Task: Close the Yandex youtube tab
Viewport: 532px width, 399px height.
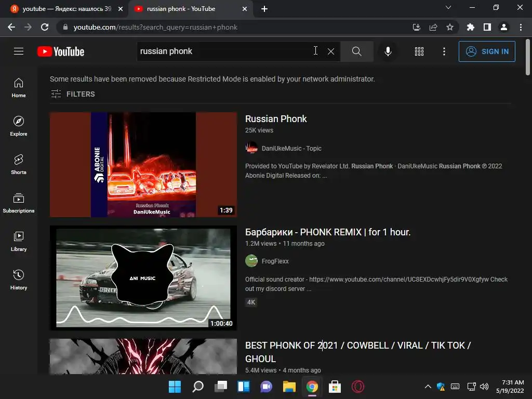Action: click(x=121, y=9)
